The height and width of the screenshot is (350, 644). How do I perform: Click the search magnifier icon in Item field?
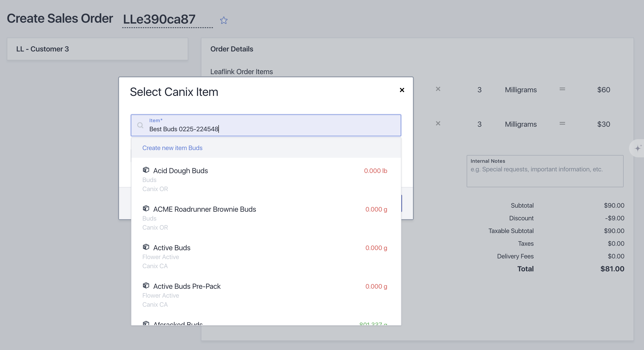(x=140, y=125)
